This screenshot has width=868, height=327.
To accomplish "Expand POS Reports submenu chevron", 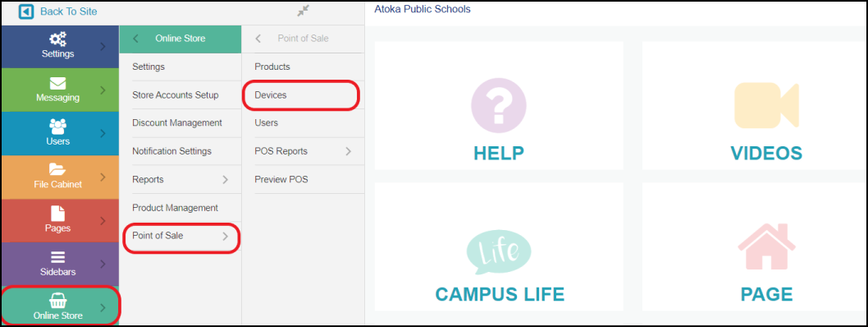I will [x=348, y=151].
